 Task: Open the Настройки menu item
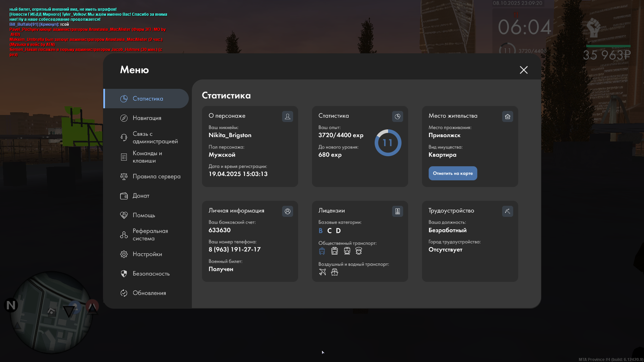tap(147, 254)
